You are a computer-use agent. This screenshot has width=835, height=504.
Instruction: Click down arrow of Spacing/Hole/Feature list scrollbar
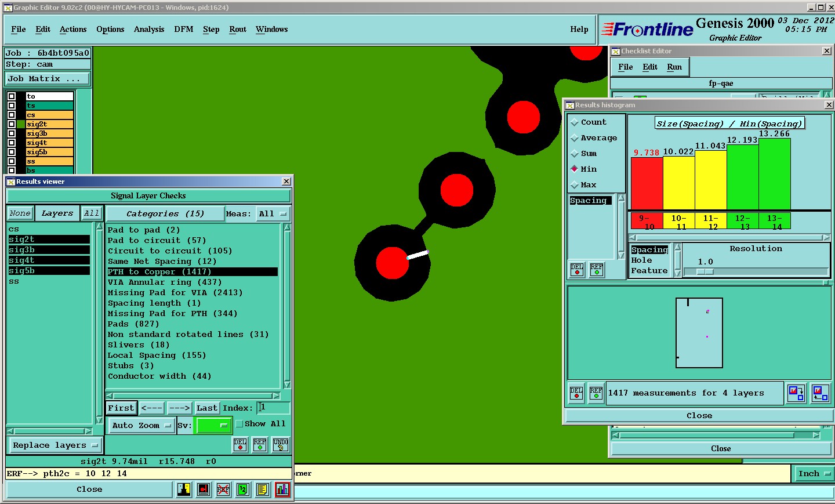coord(677,273)
